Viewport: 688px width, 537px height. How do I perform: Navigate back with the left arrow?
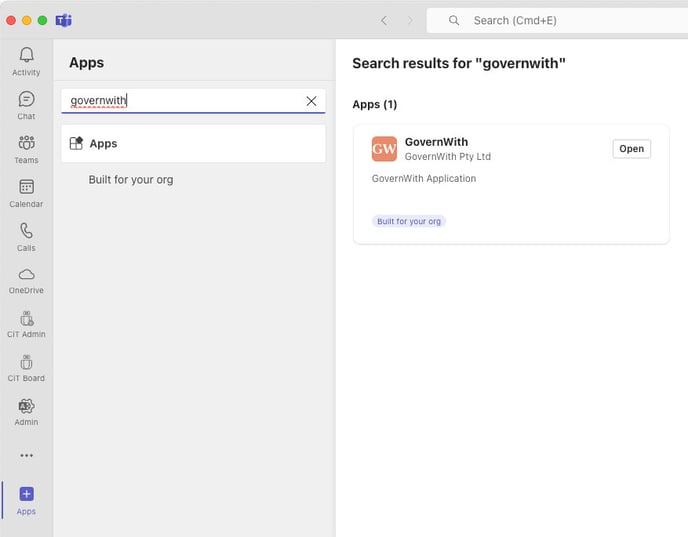pos(384,20)
